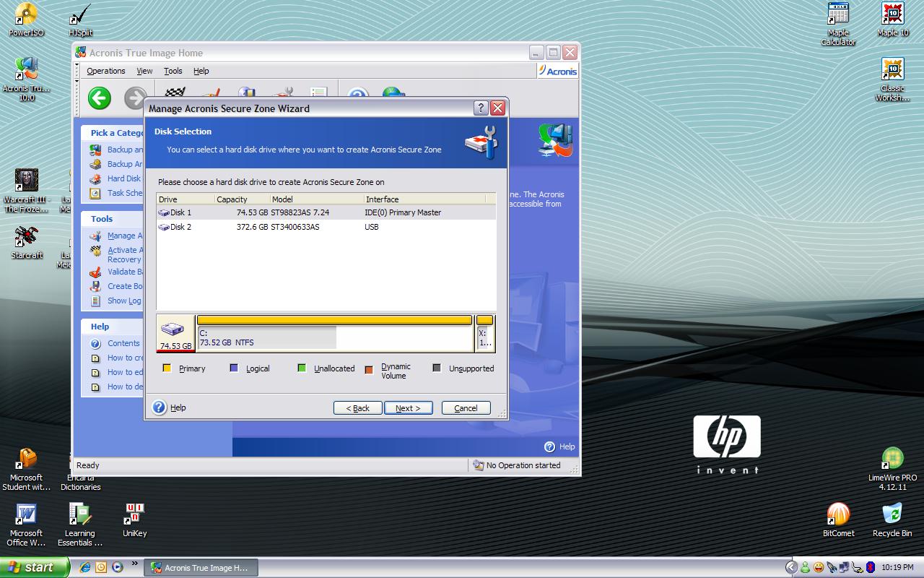
Task: Open Maple 10 desktop icon
Action: coord(892,20)
